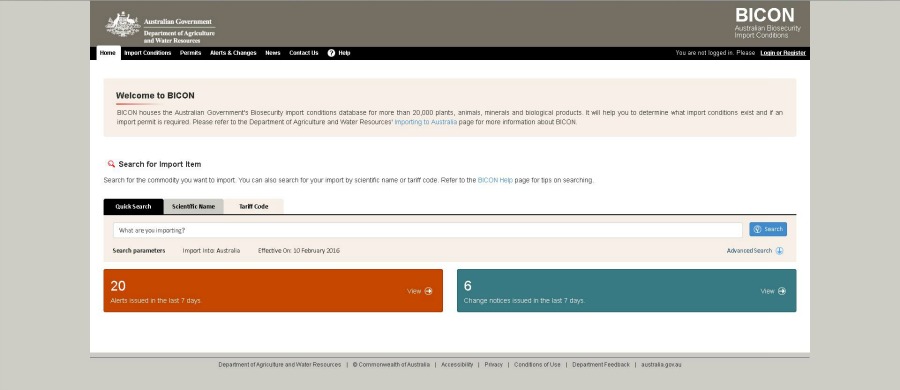Click the 'Search for Import Item' heading

point(160,164)
